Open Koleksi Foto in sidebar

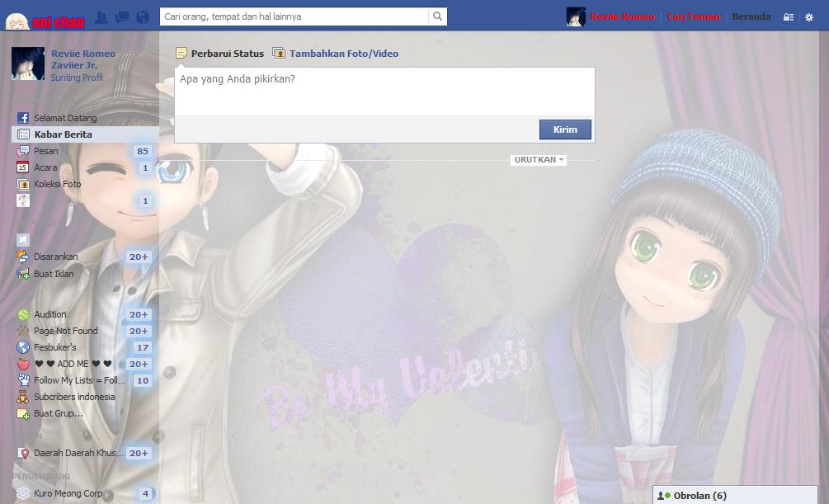(x=57, y=184)
